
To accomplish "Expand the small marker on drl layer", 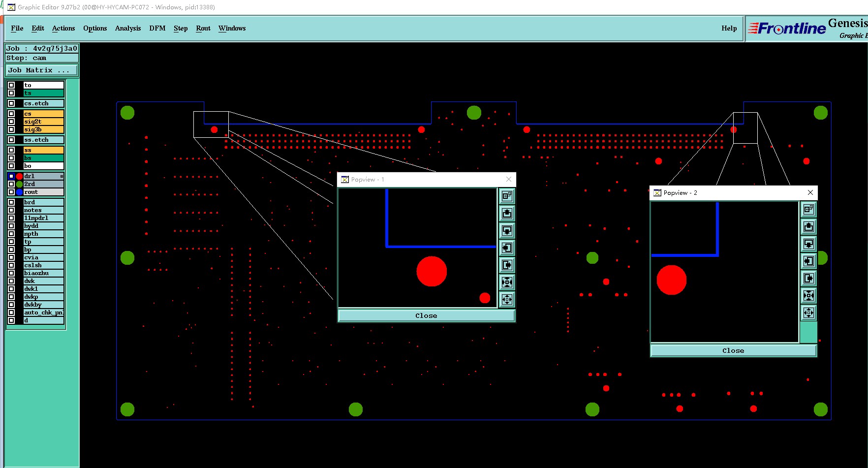I will click(x=62, y=176).
